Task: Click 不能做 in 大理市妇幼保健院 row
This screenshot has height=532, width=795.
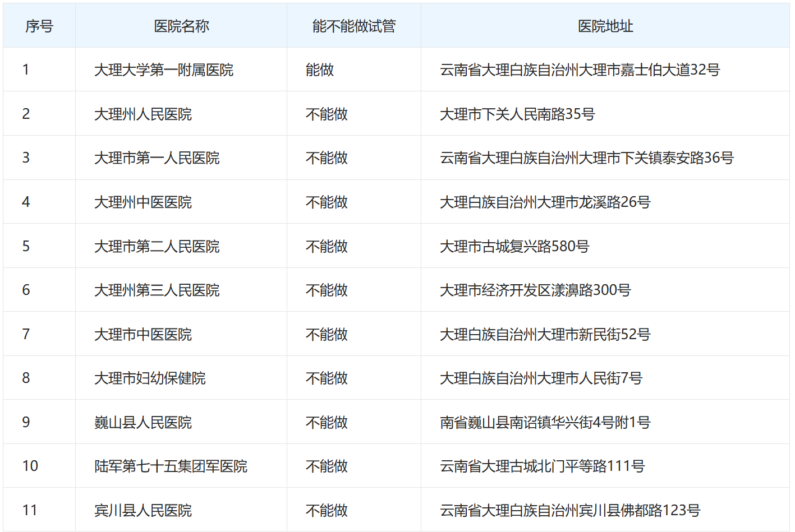Action: (327, 378)
